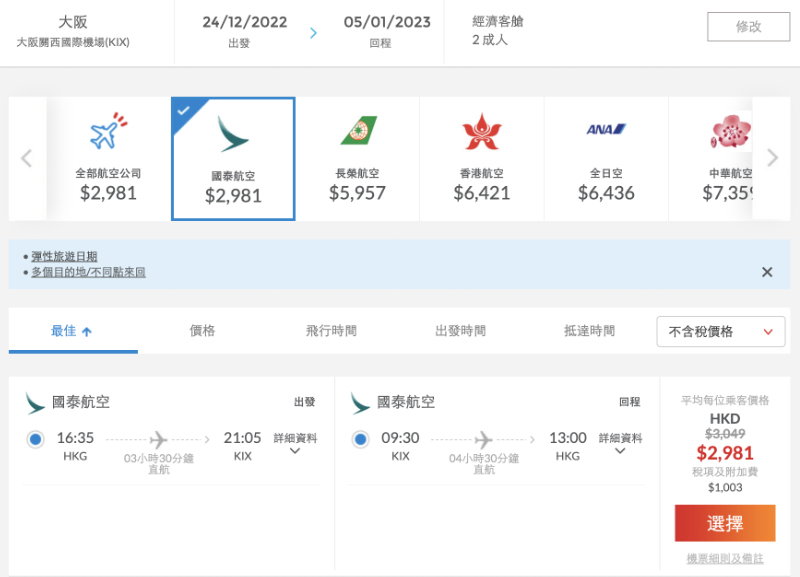Click return arrival time 13:00
Viewport: 800px width, 577px height.
(x=567, y=438)
